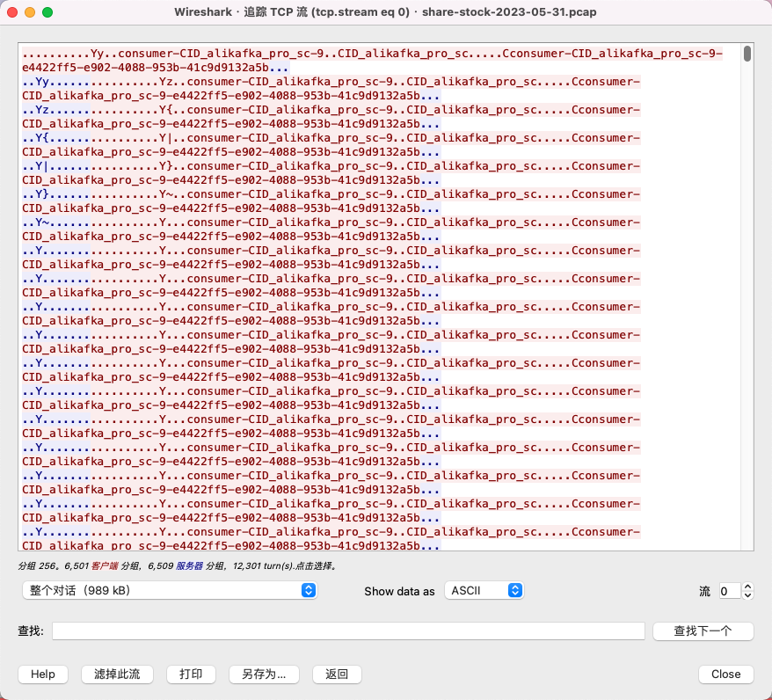Decrement the stream number with the down arrow

pyautogui.click(x=747, y=595)
